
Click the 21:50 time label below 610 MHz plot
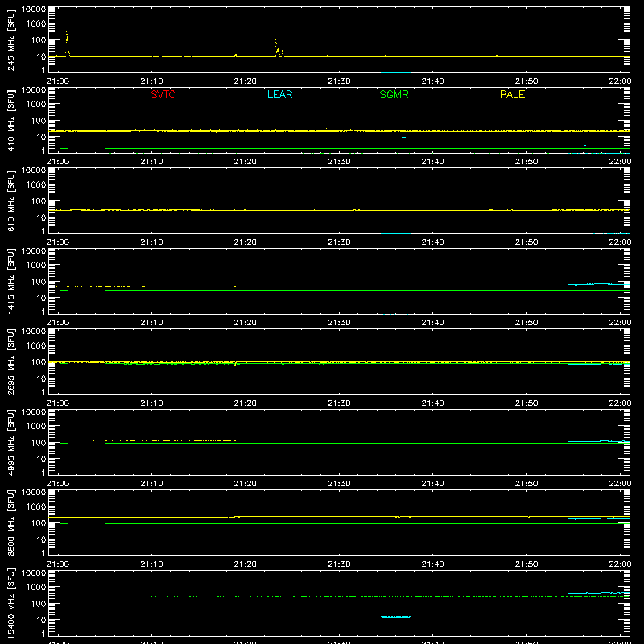526,242
